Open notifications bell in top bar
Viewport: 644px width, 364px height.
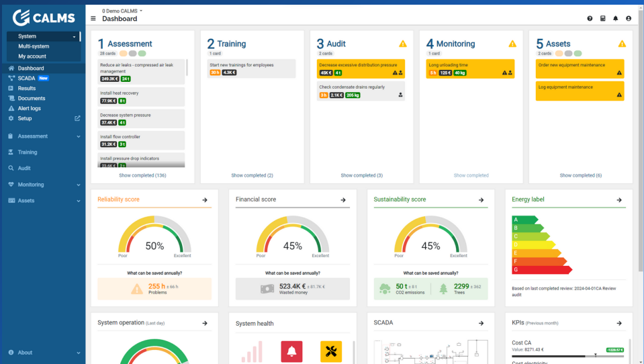click(x=615, y=19)
